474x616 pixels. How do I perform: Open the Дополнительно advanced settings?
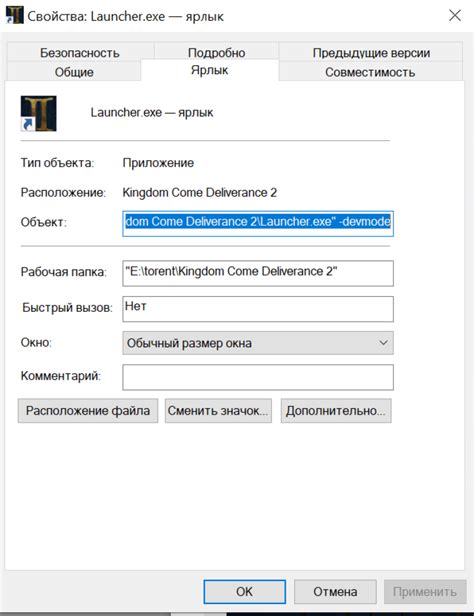336,411
